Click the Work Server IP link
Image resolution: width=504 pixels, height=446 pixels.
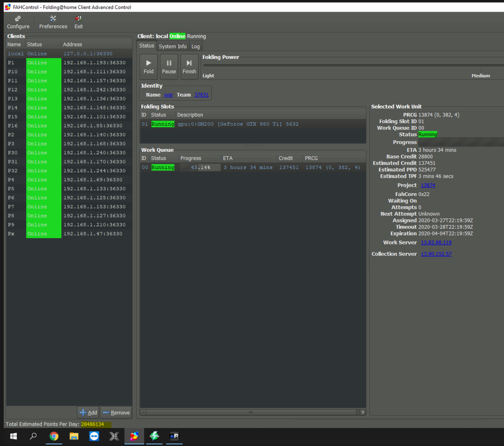point(436,243)
